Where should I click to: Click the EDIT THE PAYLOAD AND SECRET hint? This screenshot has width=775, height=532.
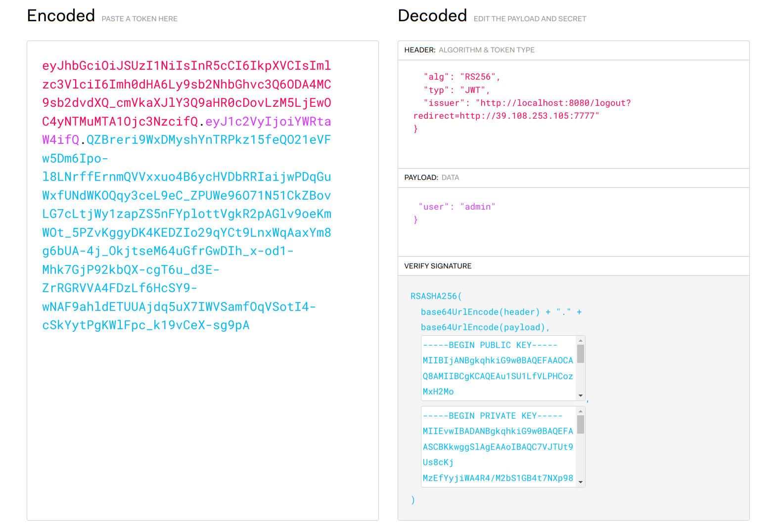pos(530,19)
